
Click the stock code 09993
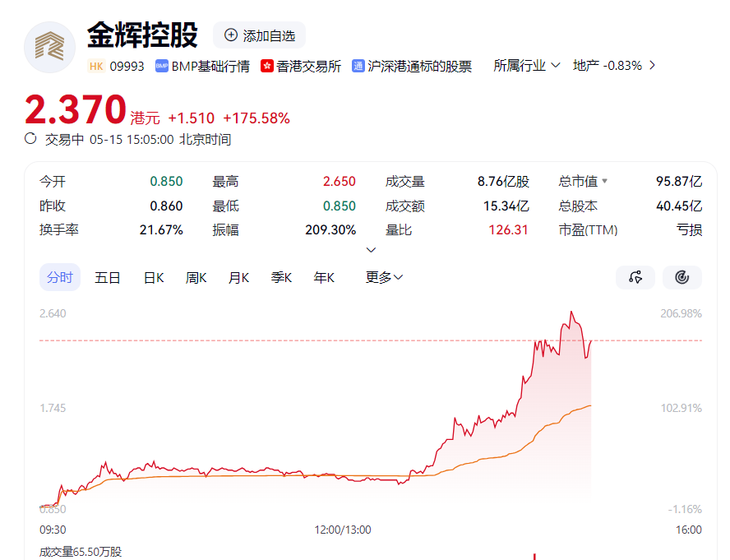(x=127, y=66)
